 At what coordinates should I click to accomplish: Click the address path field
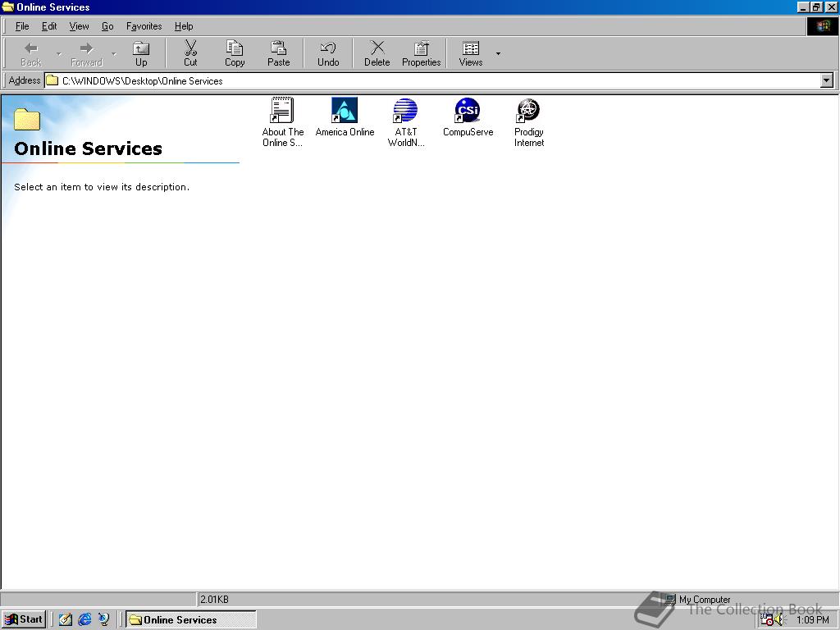433,81
